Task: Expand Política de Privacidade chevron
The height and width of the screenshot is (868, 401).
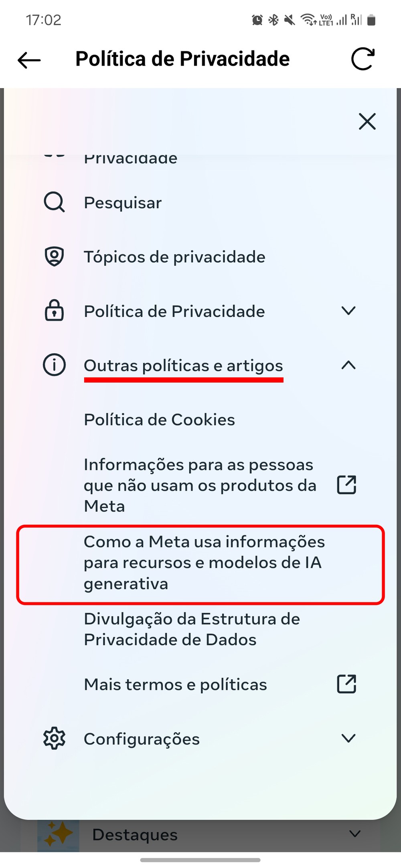Action: [x=348, y=310]
